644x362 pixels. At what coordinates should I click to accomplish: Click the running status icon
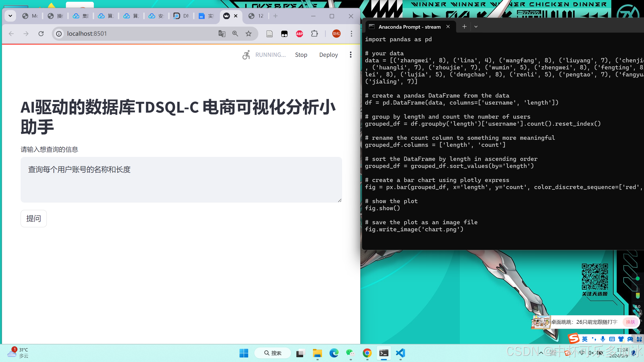click(x=246, y=55)
